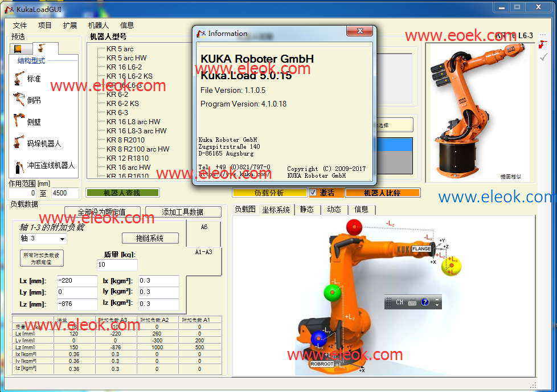Select the 冲压连线机器人 press-link robot icon

[x=19, y=166]
